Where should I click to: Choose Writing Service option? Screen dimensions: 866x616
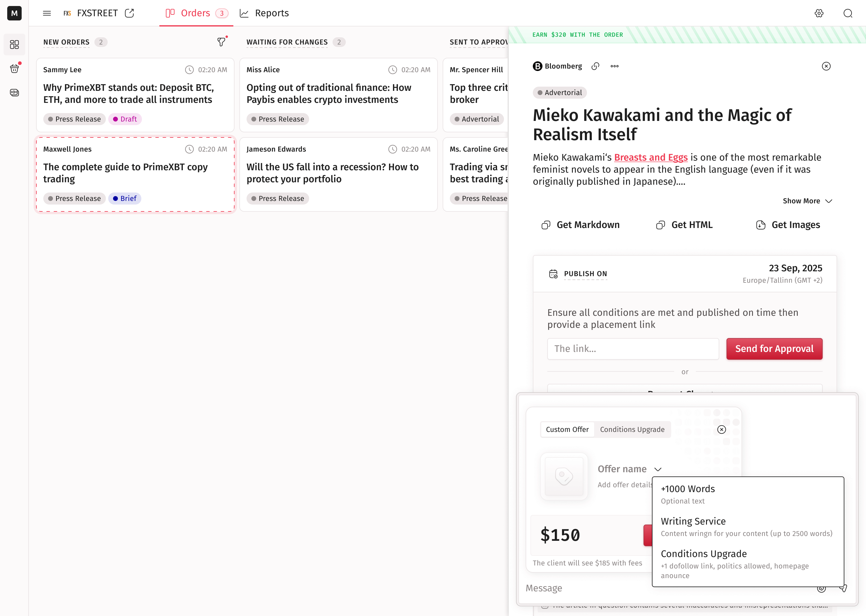point(748,527)
